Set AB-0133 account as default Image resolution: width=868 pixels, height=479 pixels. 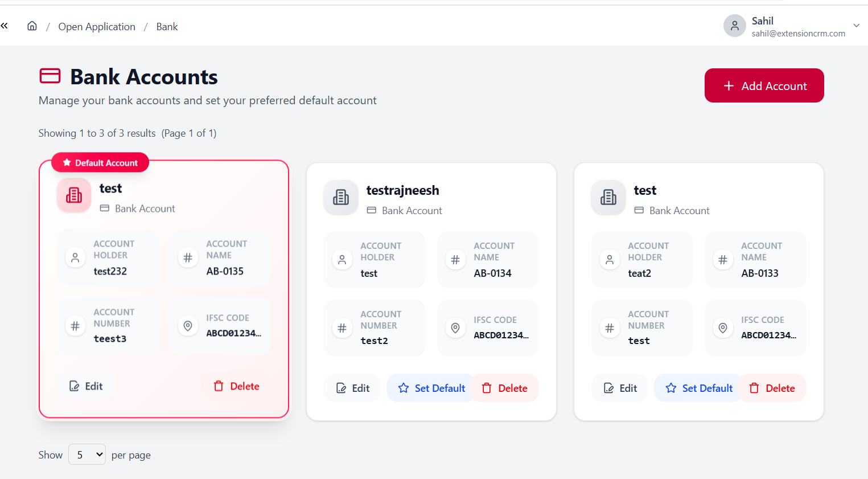pyautogui.click(x=699, y=388)
